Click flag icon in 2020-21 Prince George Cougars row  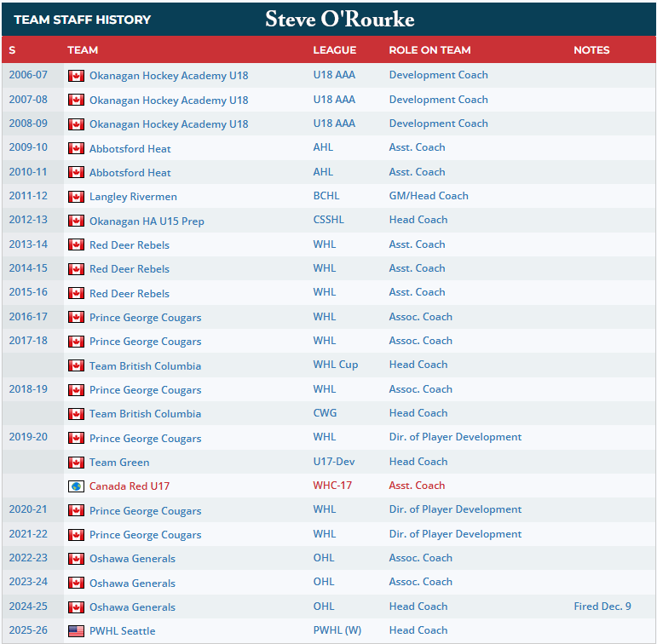(x=76, y=510)
